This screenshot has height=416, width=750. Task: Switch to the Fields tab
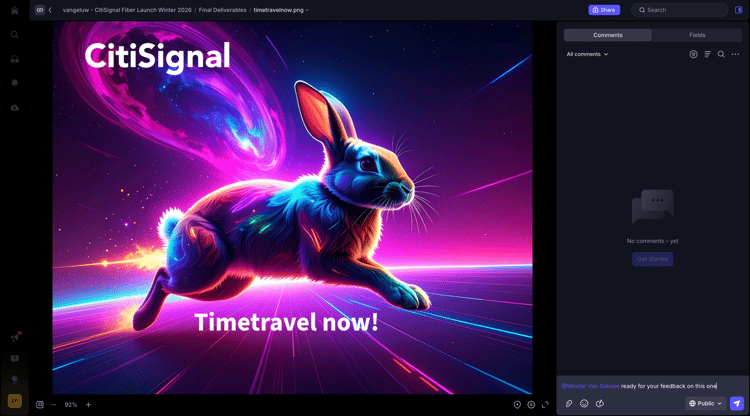[x=697, y=35]
